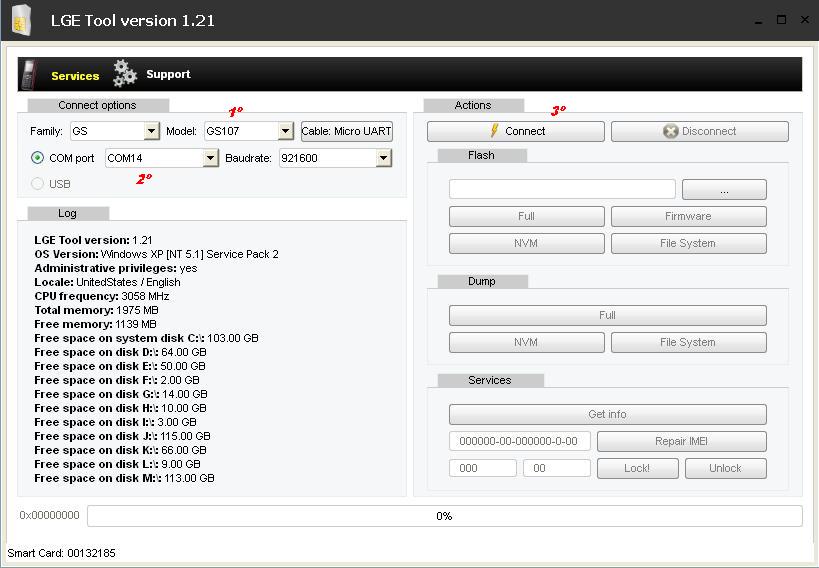Open the Support tab
Image resolution: width=819 pixels, height=568 pixels.
coord(168,74)
